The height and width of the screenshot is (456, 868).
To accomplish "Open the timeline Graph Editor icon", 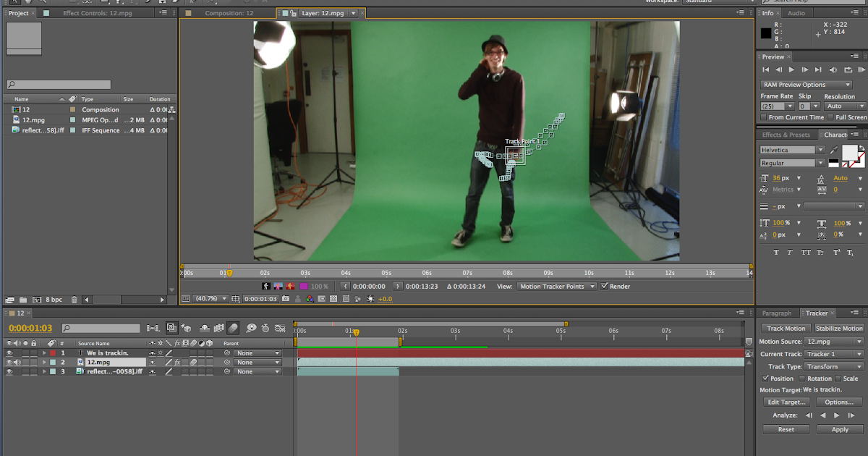I will (279, 328).
